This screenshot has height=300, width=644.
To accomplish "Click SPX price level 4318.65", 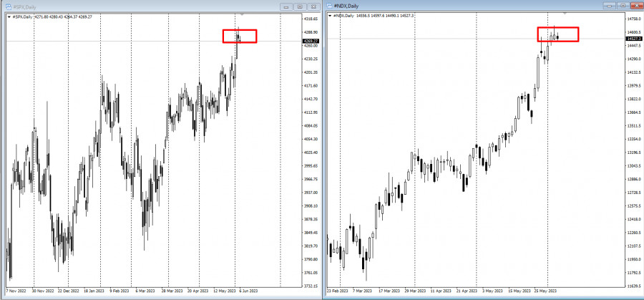I will point(311,19).
